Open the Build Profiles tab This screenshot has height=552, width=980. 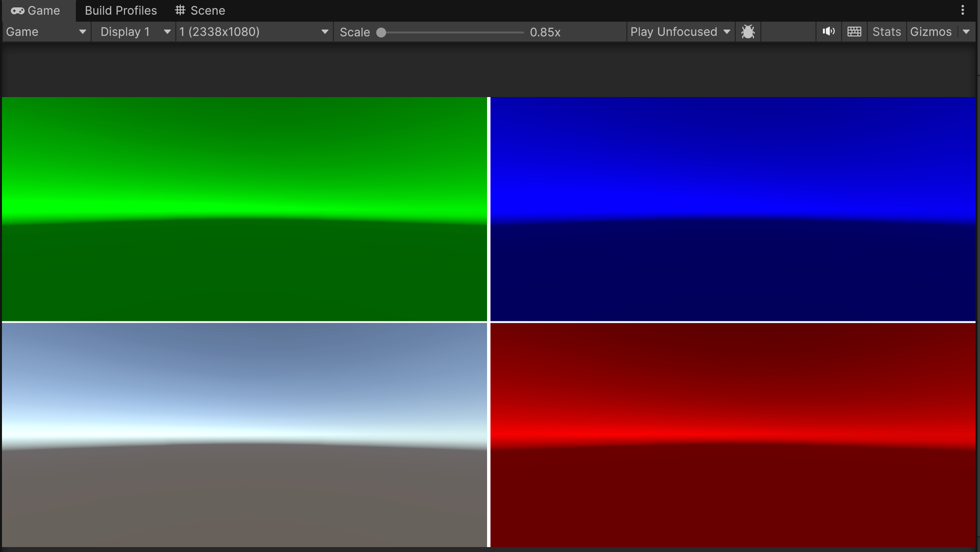(x=121, y=10)
